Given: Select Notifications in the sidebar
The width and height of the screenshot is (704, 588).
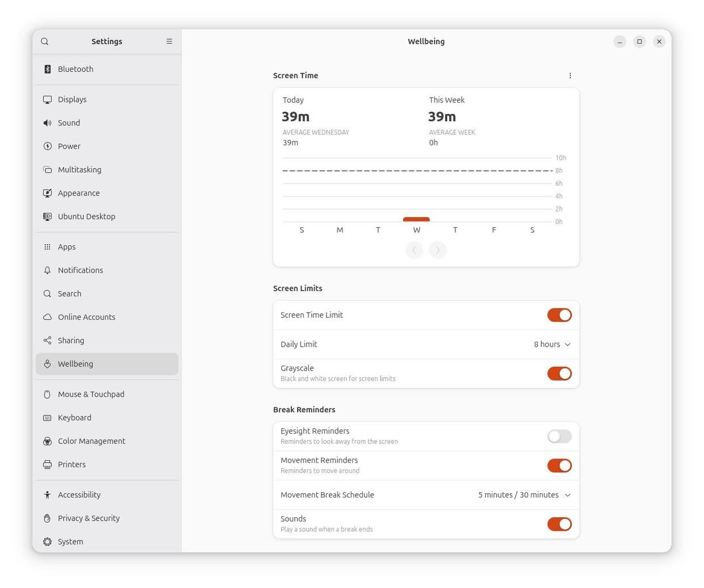Looking at the screenshot, I should point(107,270).
